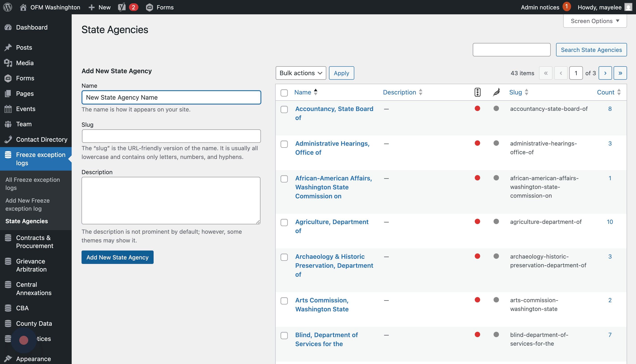This screenshot has height=364, width=636.
Task: Open Add New Freeze exception log submenu
Action: pos(28,205)
